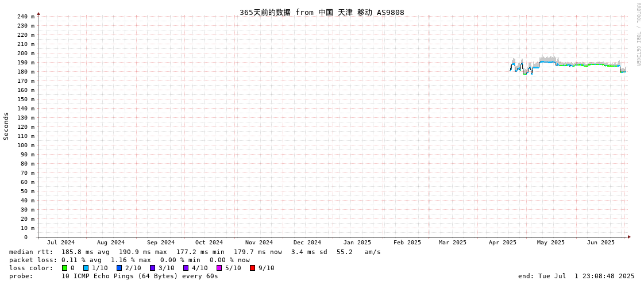Click the 1.16 % max packet loss value
This screenshot has width=644, height=284.
[130, 260]
